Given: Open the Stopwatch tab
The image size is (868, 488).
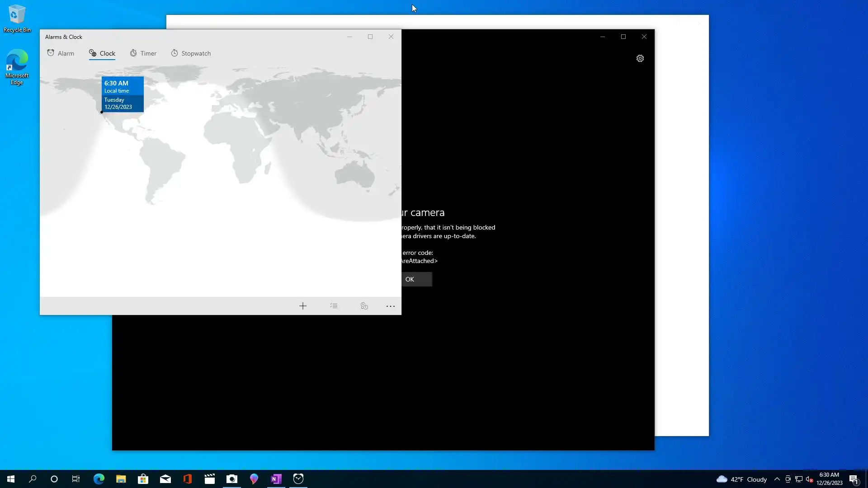Looking at the screenshot, I should click(191, 53).
